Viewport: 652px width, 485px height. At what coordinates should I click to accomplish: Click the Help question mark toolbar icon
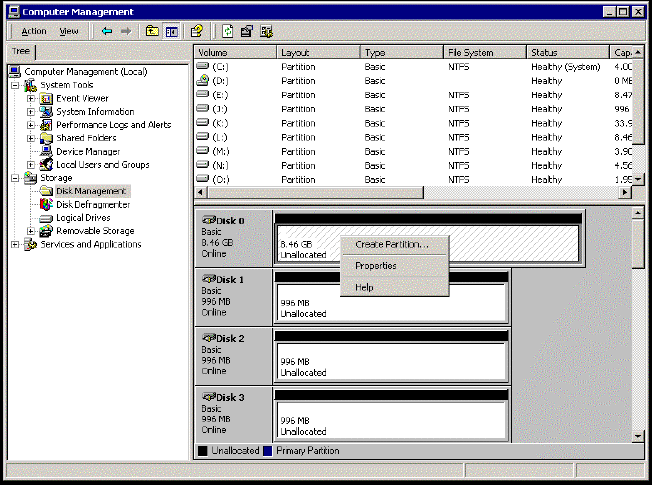[x=197, y=31]
